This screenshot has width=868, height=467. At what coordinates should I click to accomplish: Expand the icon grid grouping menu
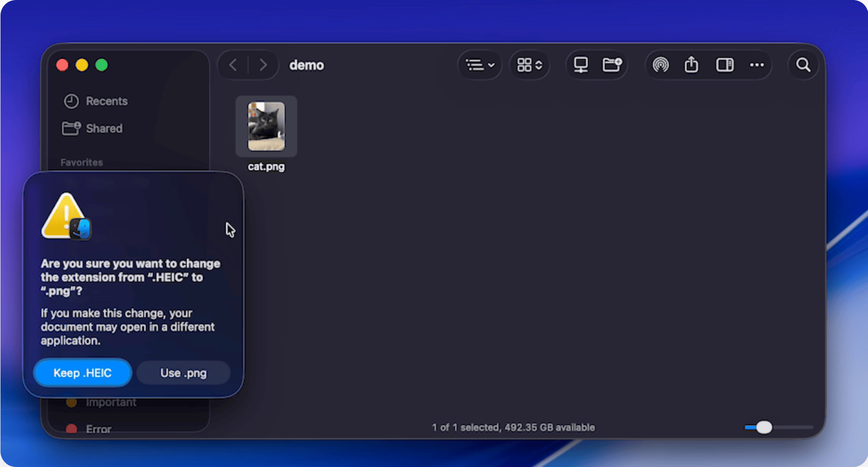coord(529,65)
